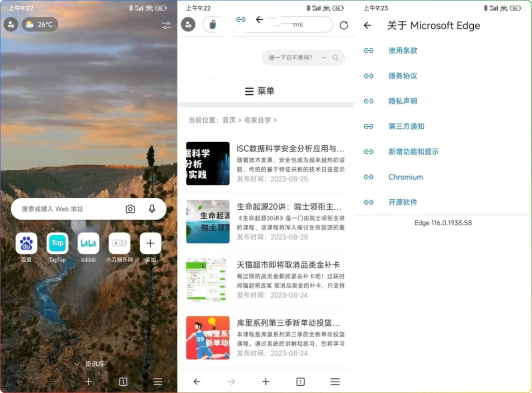Open 库里系列 basketball article thumbnail

pyautogui.click(x=208, y=338)
